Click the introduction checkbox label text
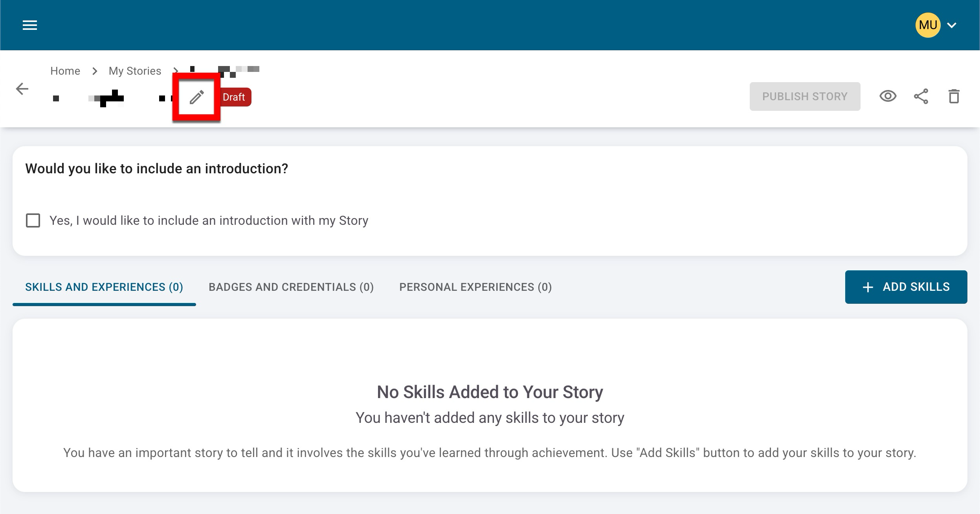 (x=209, y=220)
